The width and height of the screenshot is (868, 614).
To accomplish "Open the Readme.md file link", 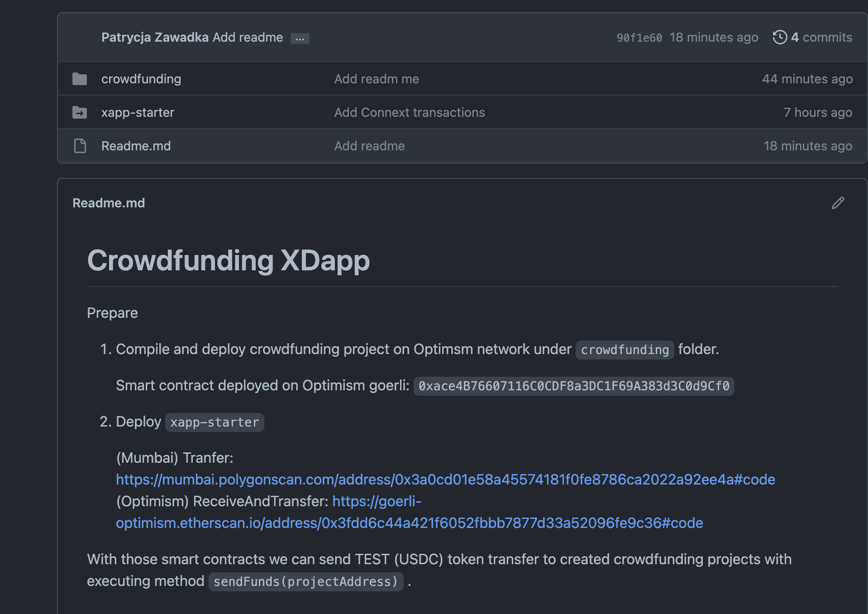I will pyautogui.click(x=136, y=146).
